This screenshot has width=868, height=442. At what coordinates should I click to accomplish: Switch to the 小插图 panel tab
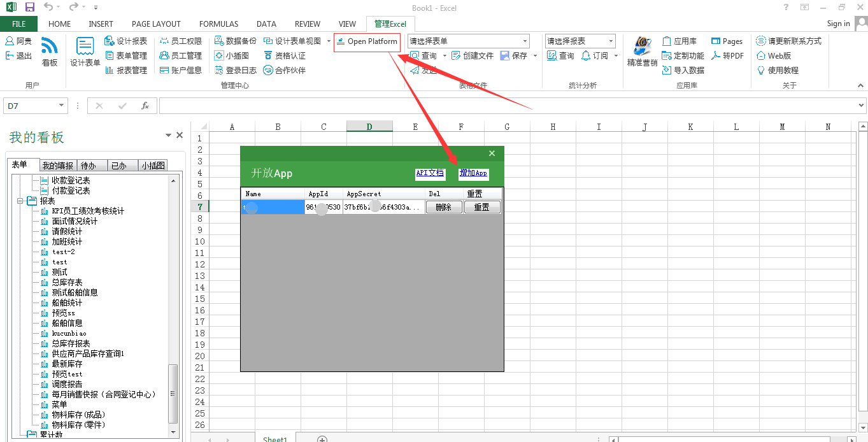pyautogui.click(x=153, y=166)
